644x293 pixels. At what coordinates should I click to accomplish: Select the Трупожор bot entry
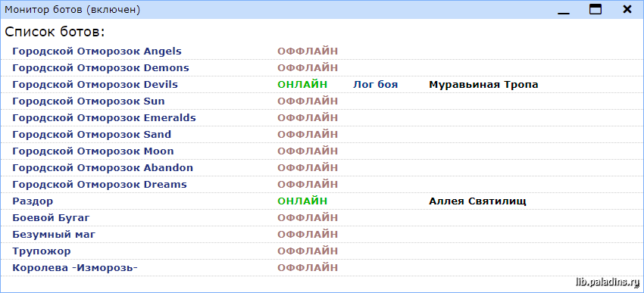[42, 251]
